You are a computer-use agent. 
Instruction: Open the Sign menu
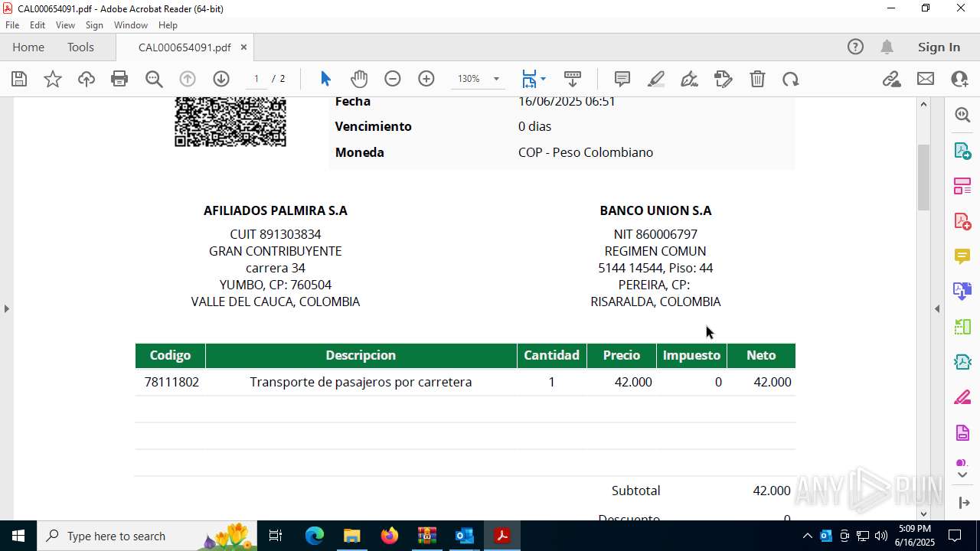94,25
